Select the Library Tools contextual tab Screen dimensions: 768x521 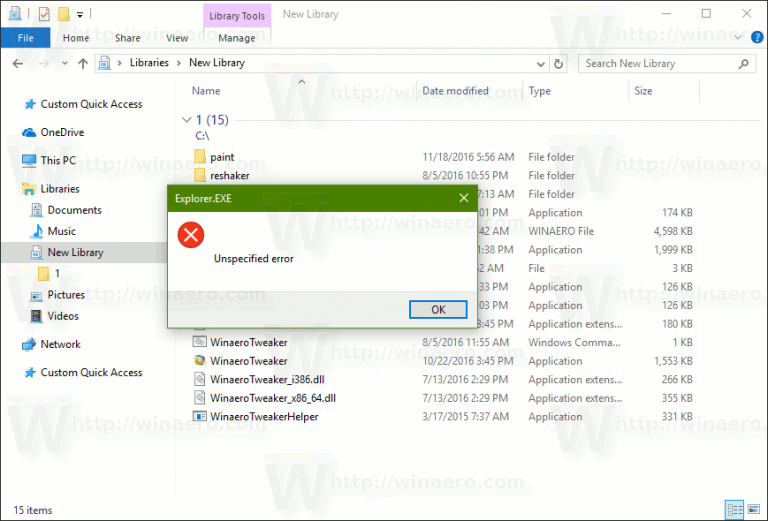coord(237,16)
